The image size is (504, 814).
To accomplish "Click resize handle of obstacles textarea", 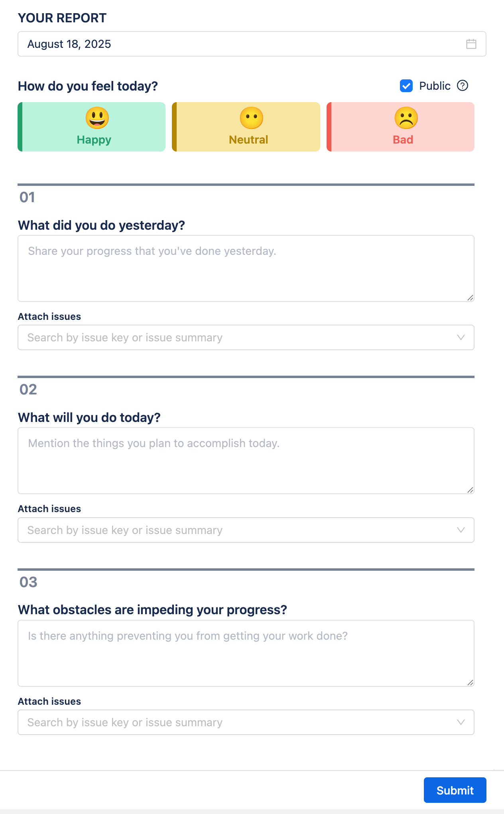I will tap(470, 682).
